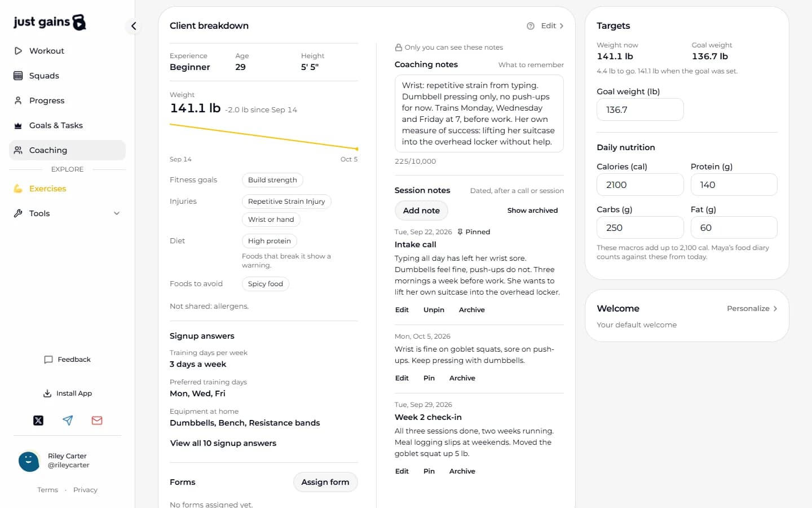Image resolution: width=812 pixels, height=508 pixels.
Task: Click the High protein diet tag
Action: pos(270,241)
